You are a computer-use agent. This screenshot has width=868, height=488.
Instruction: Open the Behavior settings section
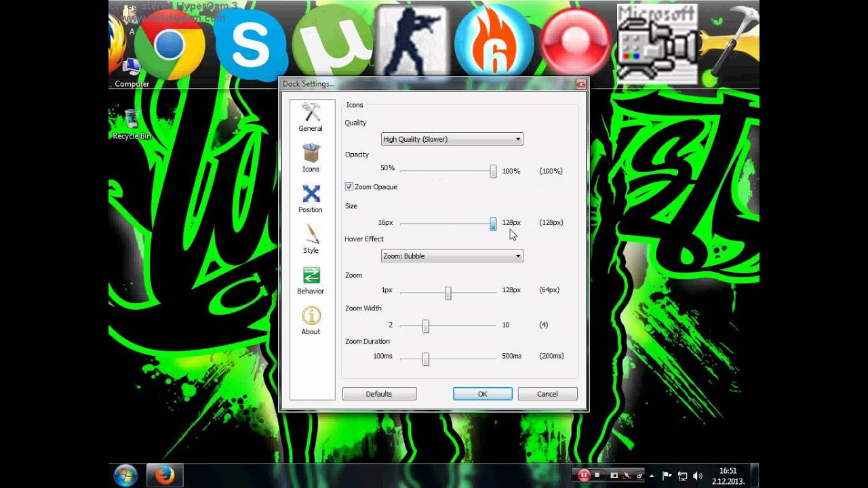(x=311, y=280)
